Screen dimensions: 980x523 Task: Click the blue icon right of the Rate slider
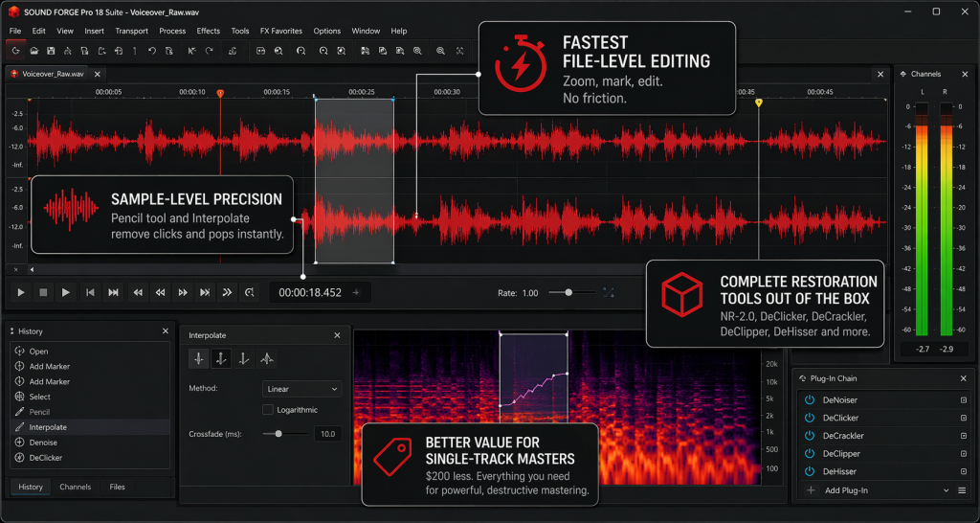click(608, 292)
